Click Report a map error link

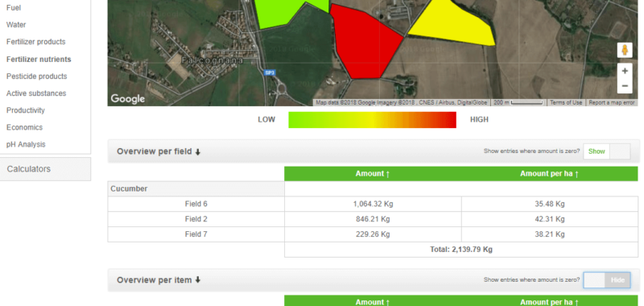click(612, 103)
